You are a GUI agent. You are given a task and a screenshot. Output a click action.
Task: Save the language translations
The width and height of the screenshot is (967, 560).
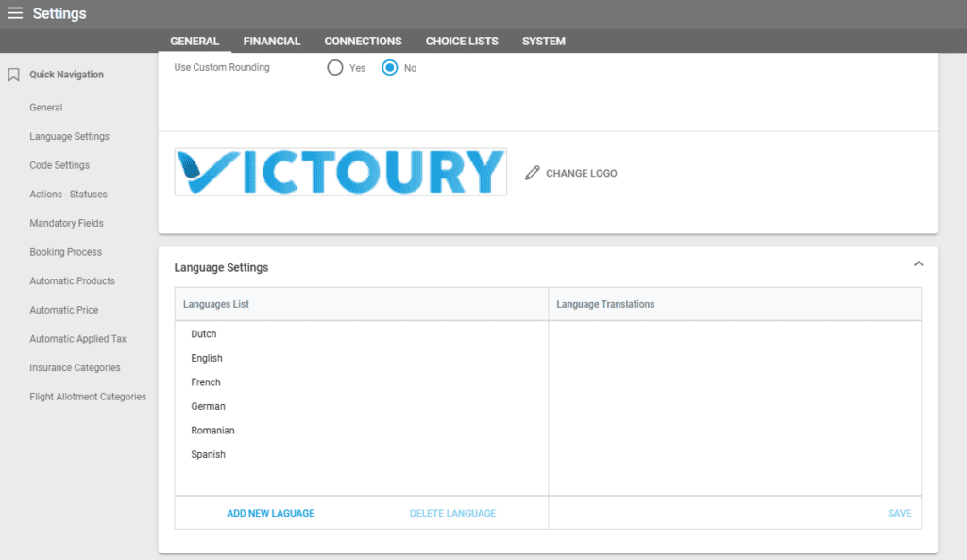coord(899,514)
